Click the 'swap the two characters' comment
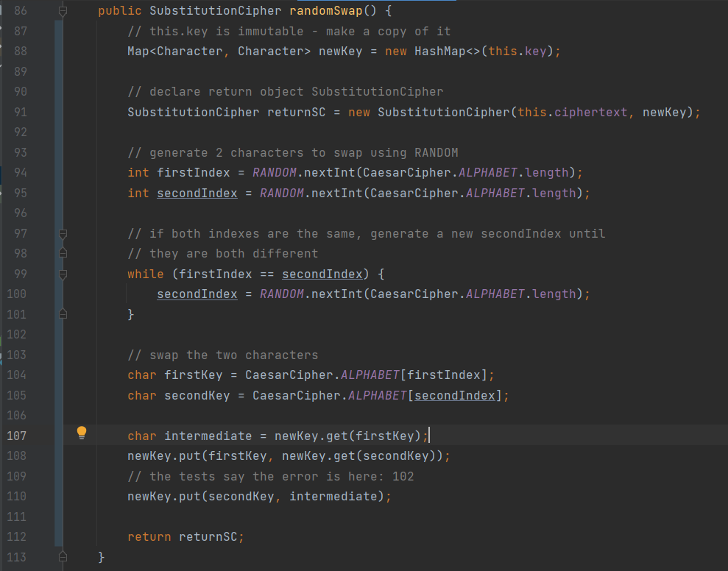Screen dimensions: 728x571 [x=223, y=355]
